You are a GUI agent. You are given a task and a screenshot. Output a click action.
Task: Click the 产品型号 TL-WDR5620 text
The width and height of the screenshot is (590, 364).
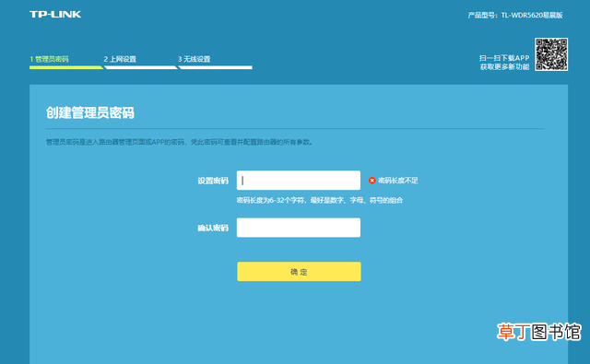tap(515, 15)
